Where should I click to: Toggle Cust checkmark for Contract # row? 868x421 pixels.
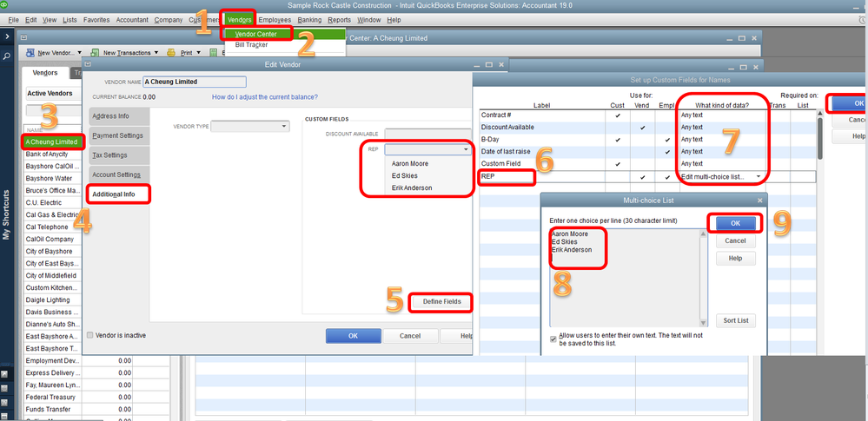617,115
